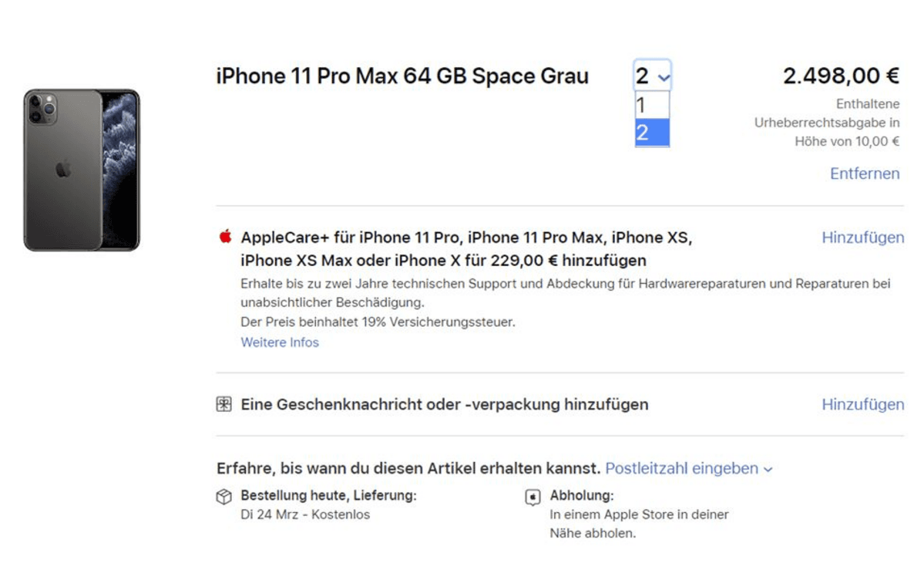Click the iPhone 11 Pro Max 64 GB product title
The width and height of the screenshot is (924, 566).
point(402,76)
